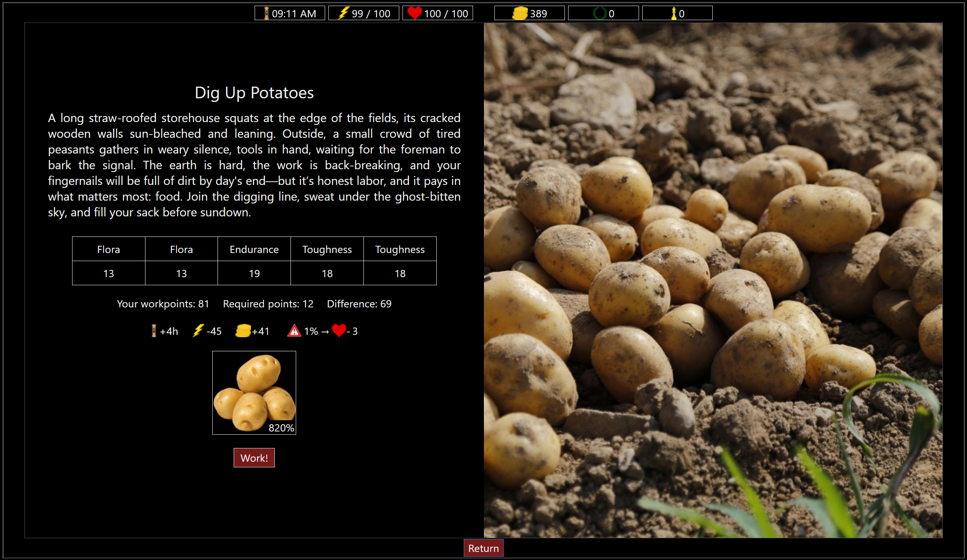The image size is (967, 560).
Task: Click the hourglass clock icon in top bar
Action: pos(266,13)
